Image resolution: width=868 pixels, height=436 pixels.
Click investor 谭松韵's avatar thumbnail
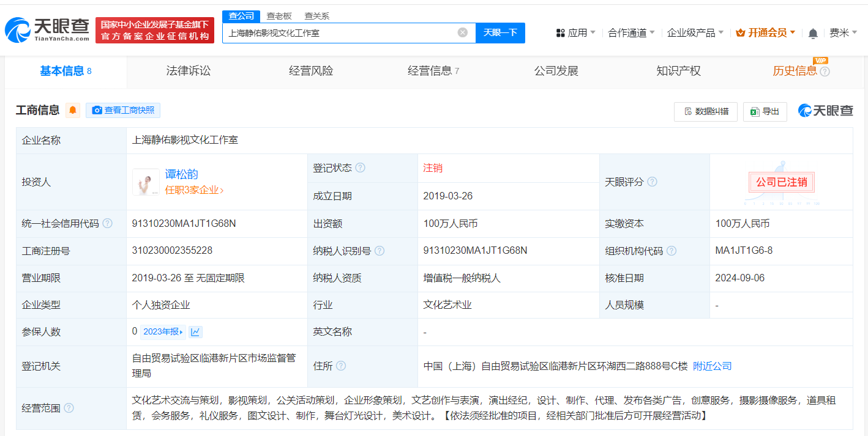pyautogui.click(x=146, y=182)
